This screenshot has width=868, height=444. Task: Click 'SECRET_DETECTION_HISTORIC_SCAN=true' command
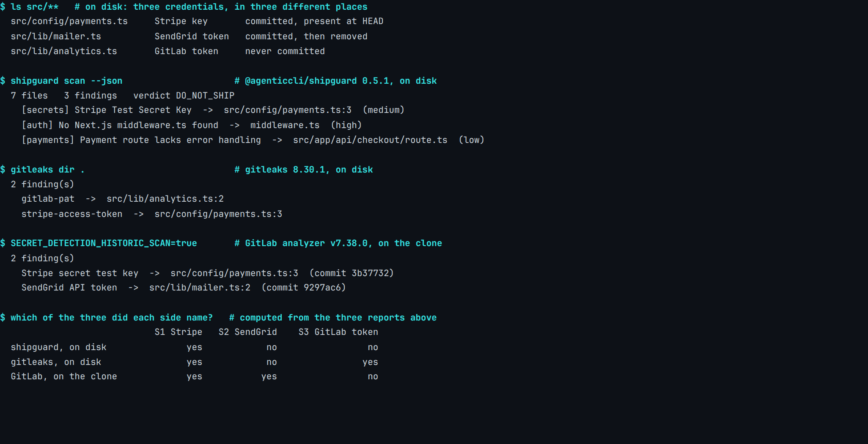point(104,243)
